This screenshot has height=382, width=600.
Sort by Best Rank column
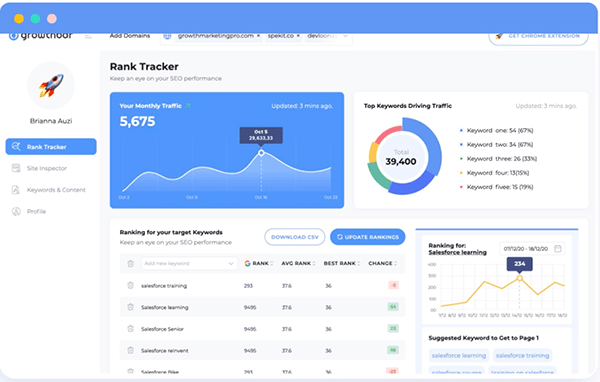pyautogui.click(x=342, y=263)
